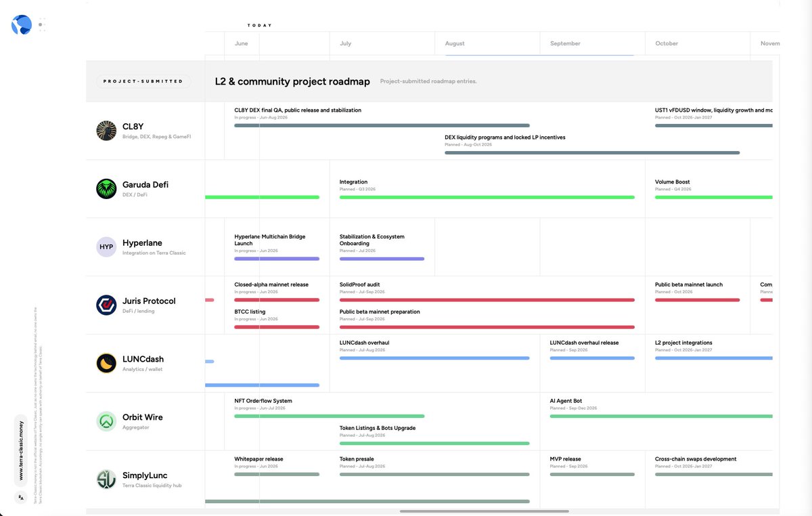Open the LUNCdash project name
The height and width of the screenshot is (516, 812).
[x=143, y=359]
